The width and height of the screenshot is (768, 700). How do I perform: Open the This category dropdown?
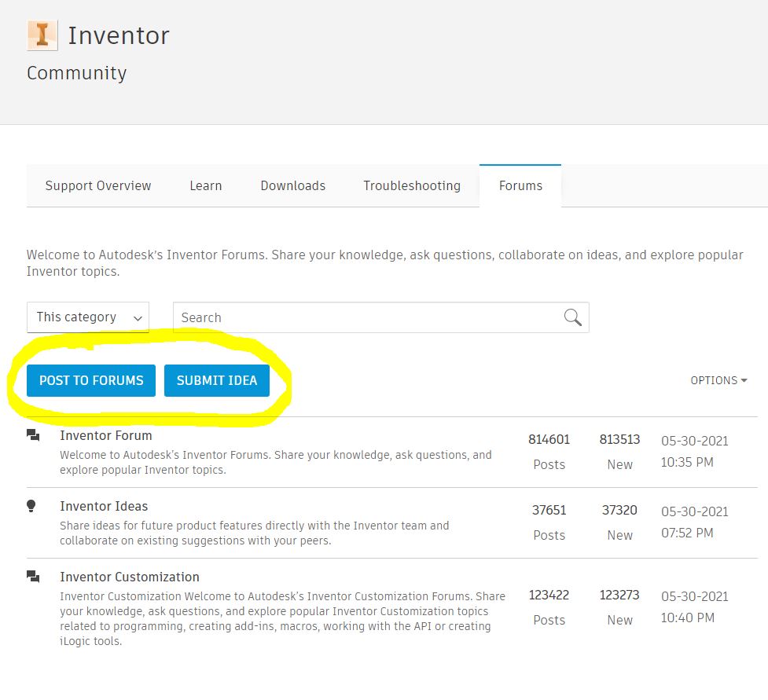pyautogui.click(x=87, y=317)
